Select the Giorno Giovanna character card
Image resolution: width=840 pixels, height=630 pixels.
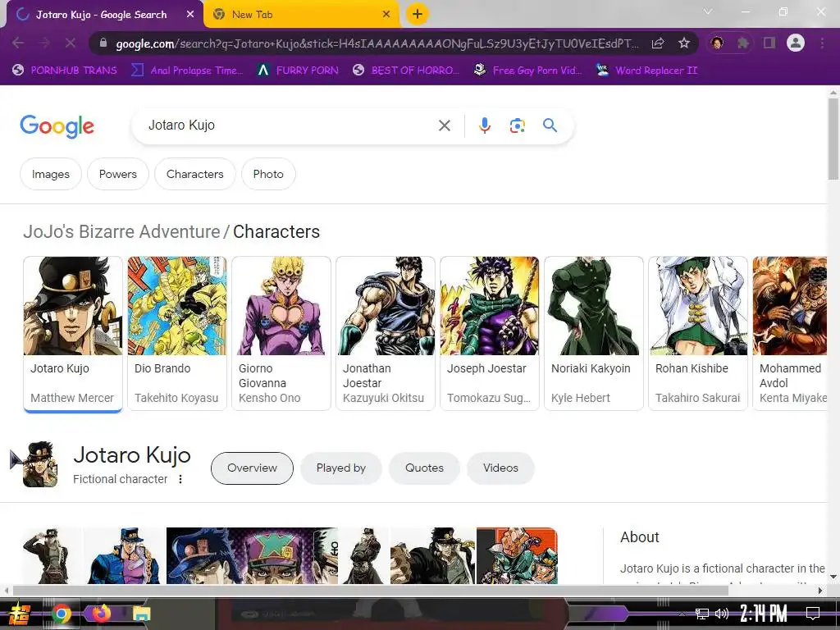(281, 333)
